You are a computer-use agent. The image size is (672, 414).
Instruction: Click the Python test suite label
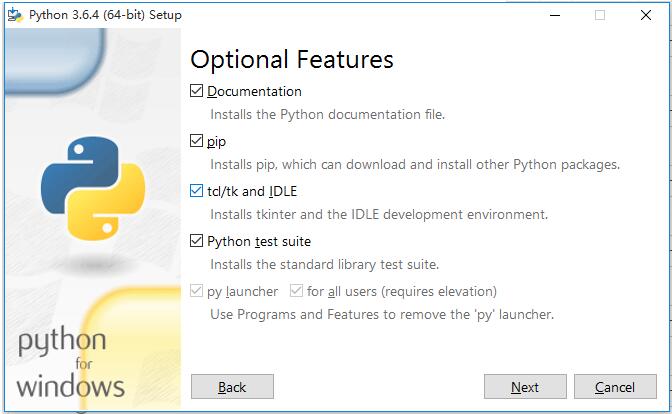click(259, 241)
